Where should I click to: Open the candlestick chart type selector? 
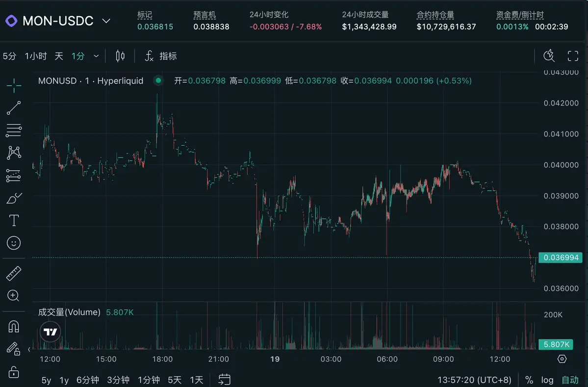coord(120,56)
